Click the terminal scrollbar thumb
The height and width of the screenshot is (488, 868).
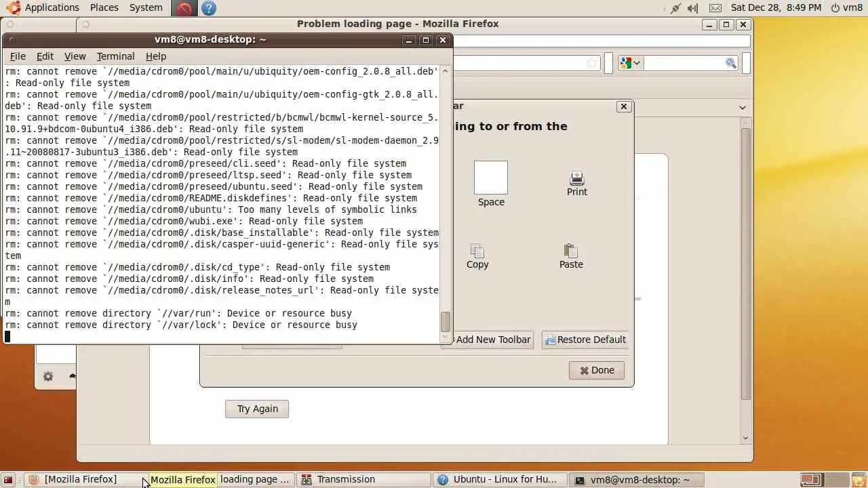point(446,322)
